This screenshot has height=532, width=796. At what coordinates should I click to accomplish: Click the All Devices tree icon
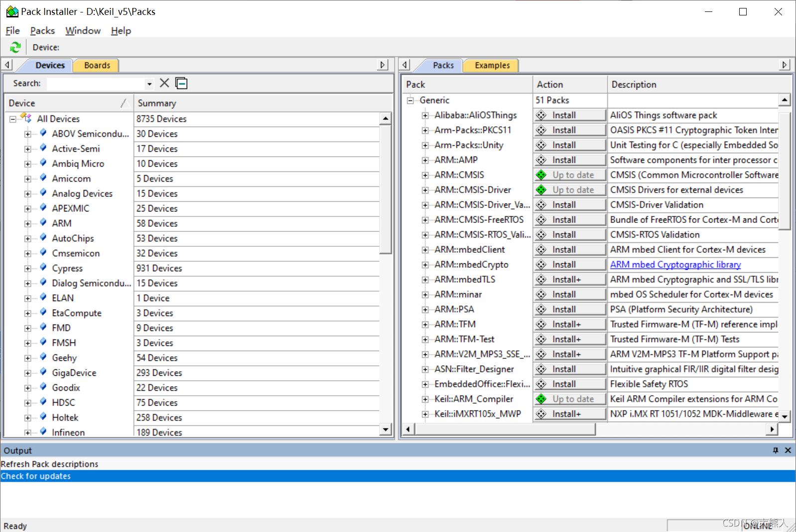click(26, 118)
